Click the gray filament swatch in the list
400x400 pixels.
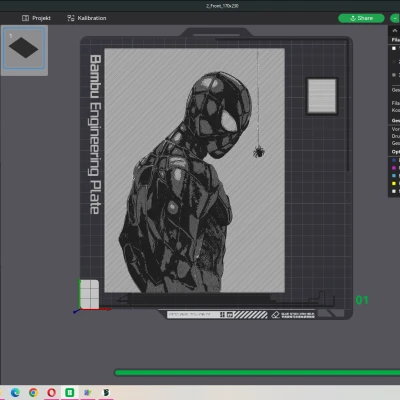[394, 75]
